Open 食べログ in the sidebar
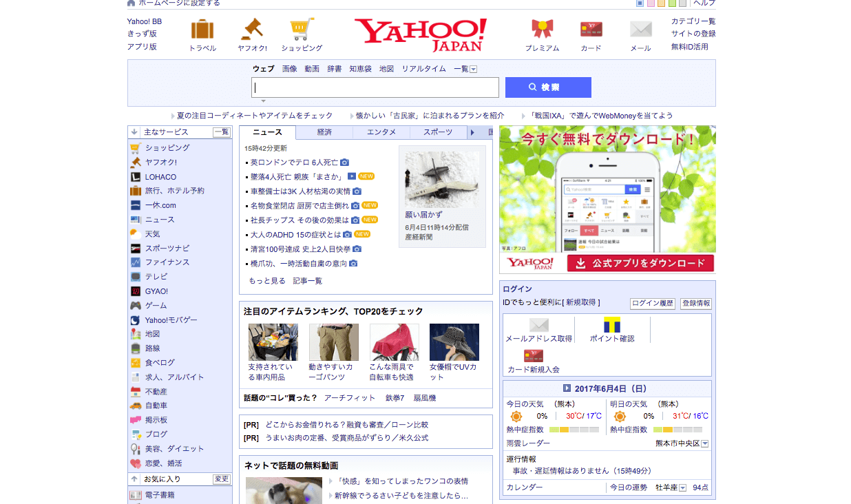Image resolution: width=851 pixels, height=504 pixels. point(160,363)
